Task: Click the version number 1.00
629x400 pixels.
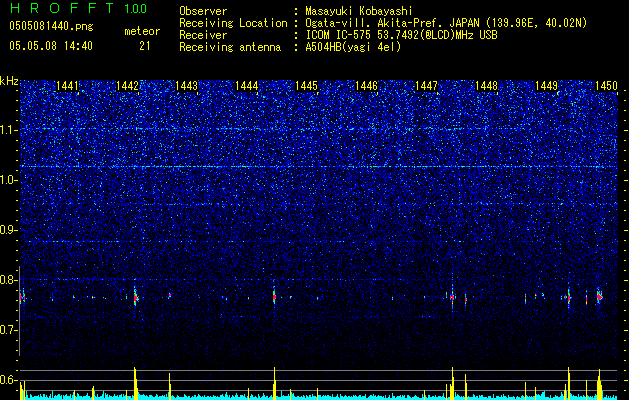Action: click(x=135, y=8)
